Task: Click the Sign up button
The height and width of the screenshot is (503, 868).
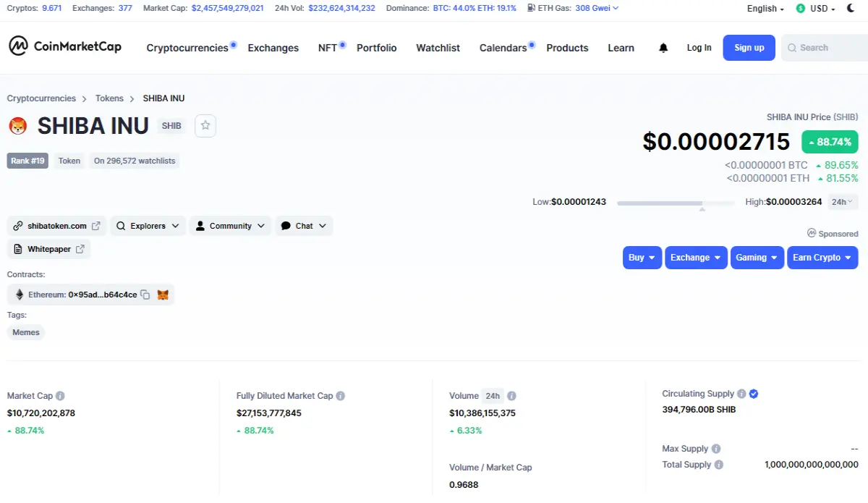Action: [x=749, y=48]
